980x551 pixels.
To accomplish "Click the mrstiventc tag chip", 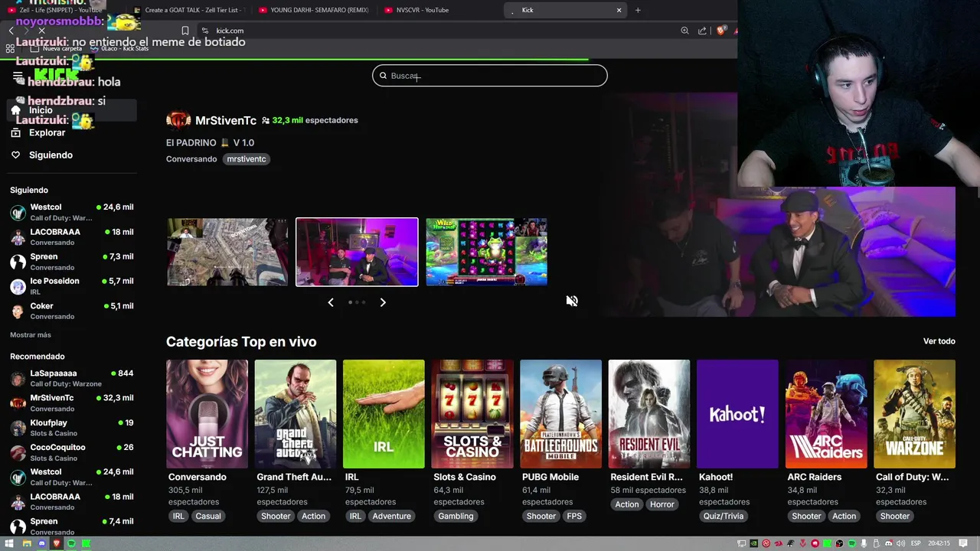I will [x=246, y=159].
